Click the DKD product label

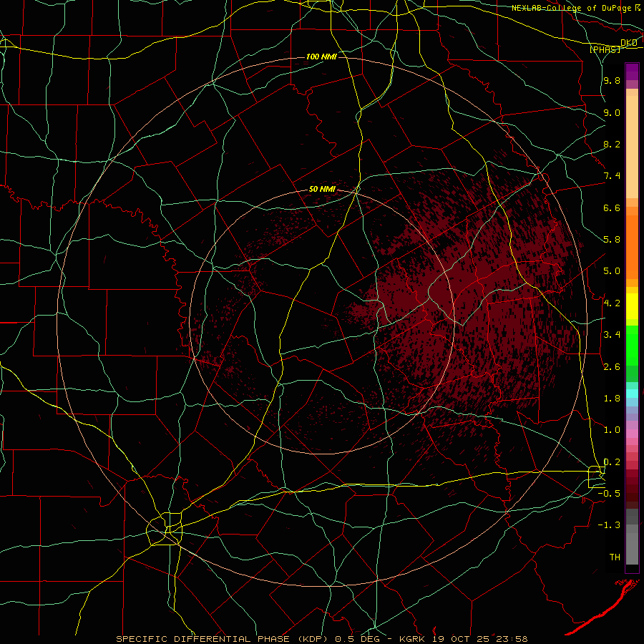[628, 43]
